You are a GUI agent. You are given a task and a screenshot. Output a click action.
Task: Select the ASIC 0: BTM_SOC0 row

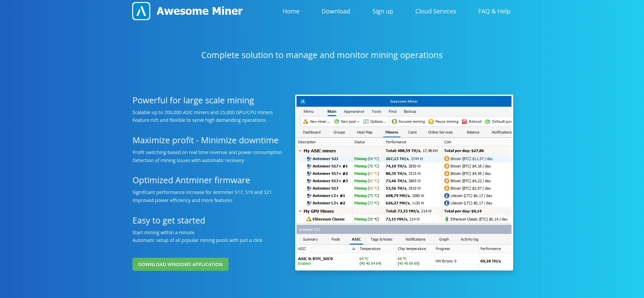tap(404, 261)
